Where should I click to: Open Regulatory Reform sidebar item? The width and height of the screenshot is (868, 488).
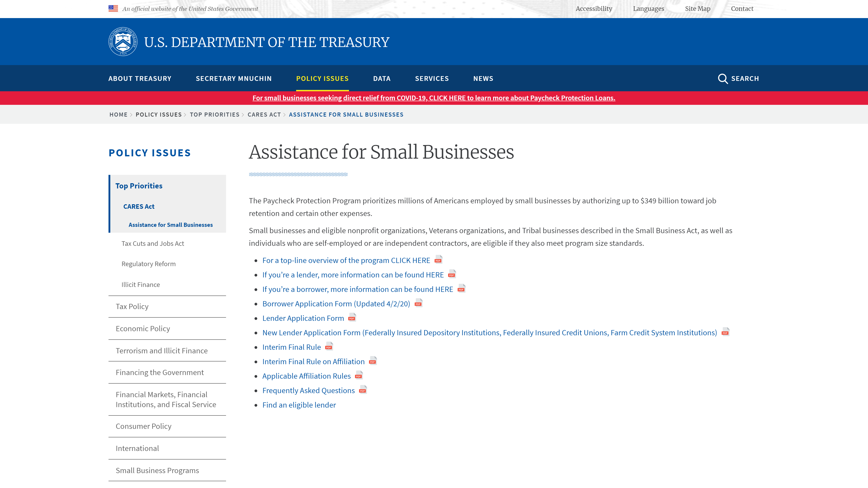pos(149,264)
